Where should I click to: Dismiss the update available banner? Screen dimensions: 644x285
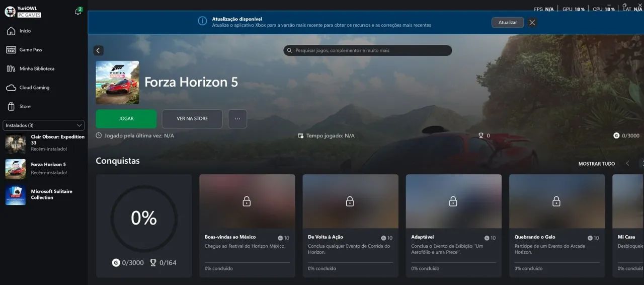(532, 22)
